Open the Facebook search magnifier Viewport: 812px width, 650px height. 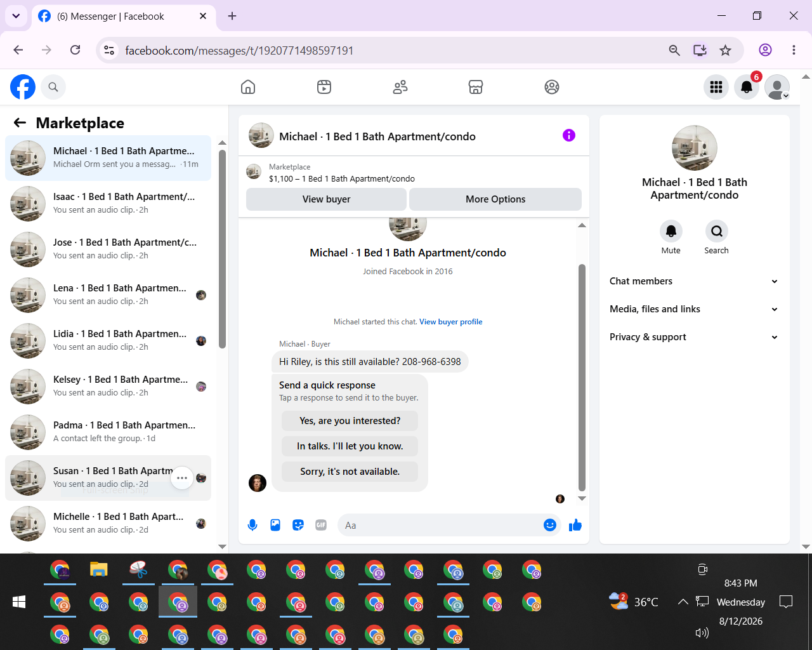point(53,87)
